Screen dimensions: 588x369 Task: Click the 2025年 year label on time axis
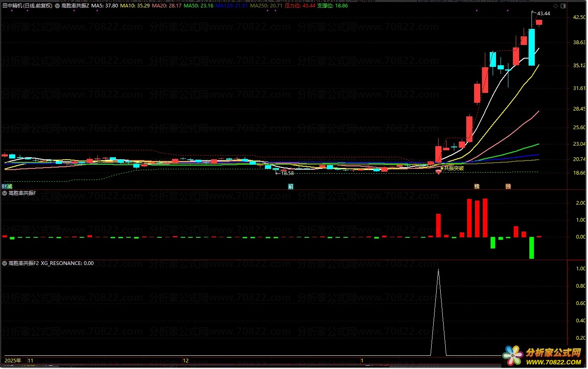[x=13, y=360]
